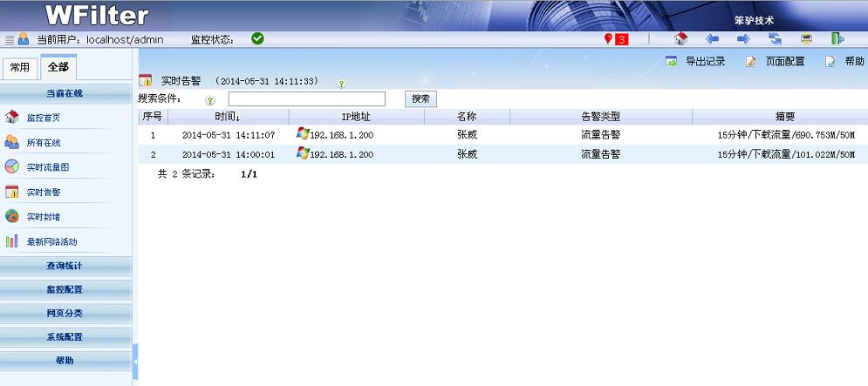Go forward using the right arrow icon

[x=743, y=39]
